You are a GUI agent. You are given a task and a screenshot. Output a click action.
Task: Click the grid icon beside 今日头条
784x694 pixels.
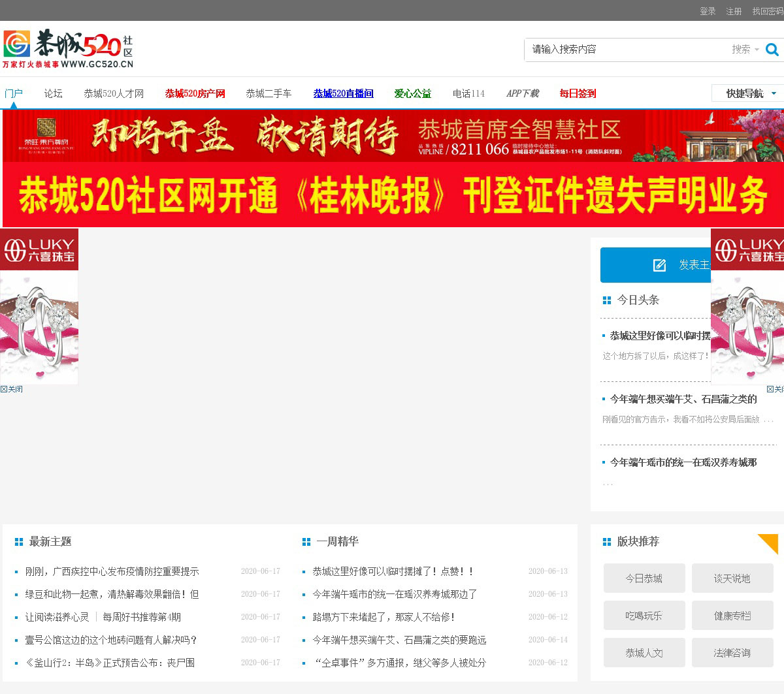pos(607,300)
